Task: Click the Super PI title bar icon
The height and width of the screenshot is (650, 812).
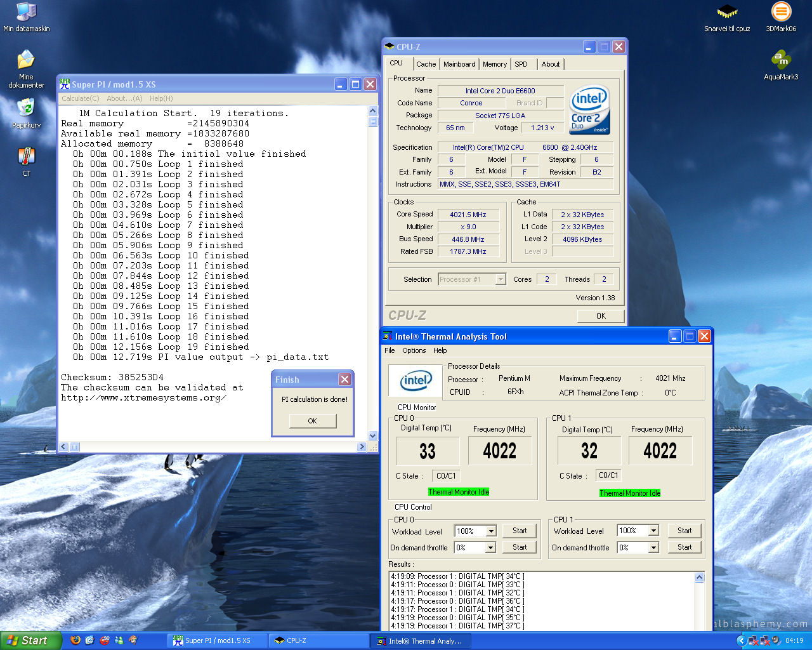Action: coord(65,84)
